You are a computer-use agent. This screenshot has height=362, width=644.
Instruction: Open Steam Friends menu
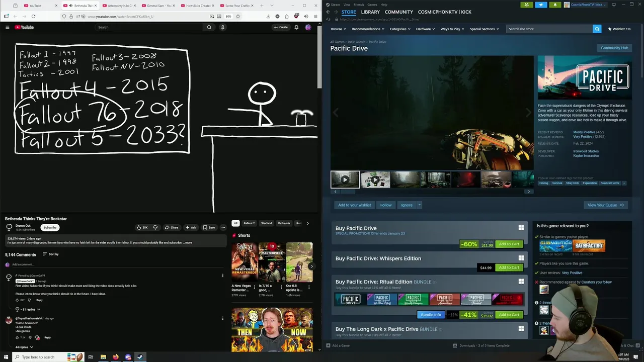(359, 5)
